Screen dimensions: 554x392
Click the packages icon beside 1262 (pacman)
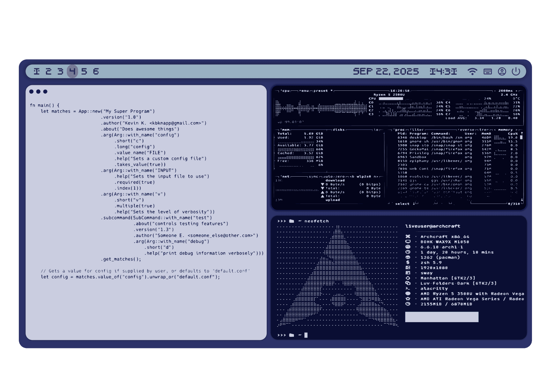click(408, 257)
